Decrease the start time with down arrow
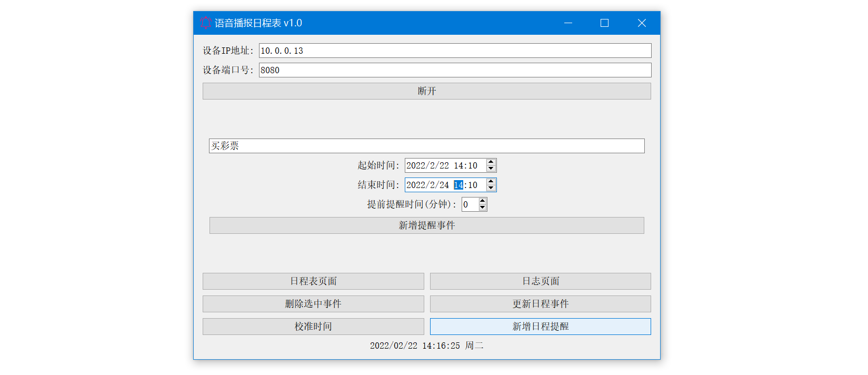Viewport: 868px width, 375px height. pyautogui.click(x=491, y=169)
